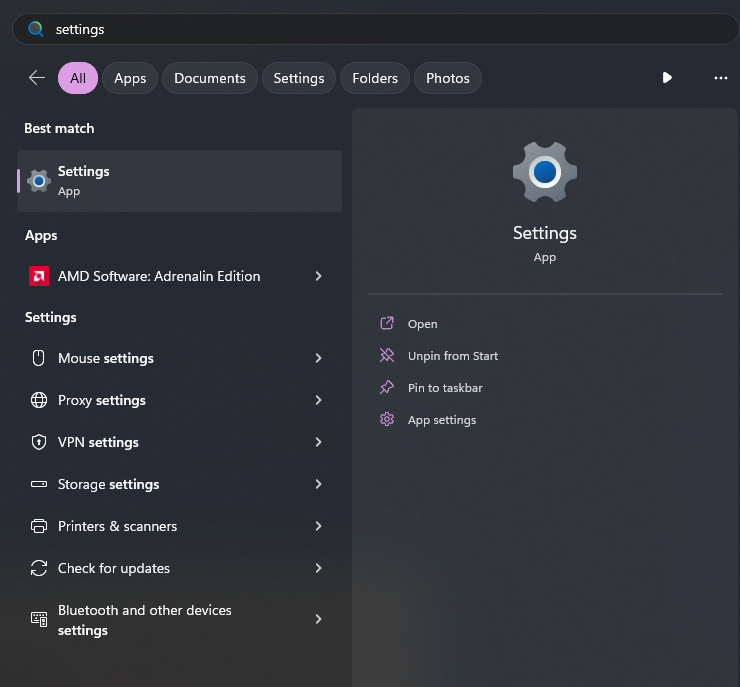The width and height of the screenshot is (740, 687).
Task: Switch to the Apps filter tab
Action: coord(130,78)
